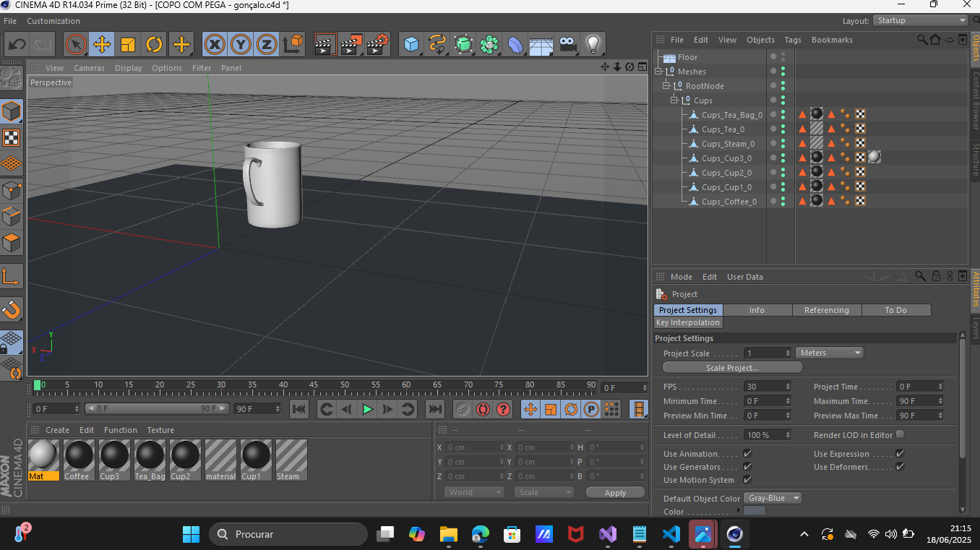Viewport: 980px width, 550px height.
Task: Select the Live Selection tool
Action: [x=76, y=45]
